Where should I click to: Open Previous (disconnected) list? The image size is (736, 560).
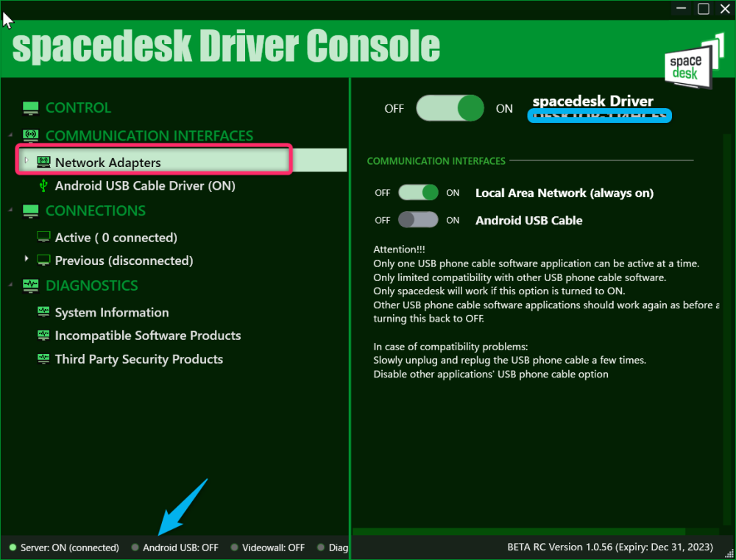(124, 261)
